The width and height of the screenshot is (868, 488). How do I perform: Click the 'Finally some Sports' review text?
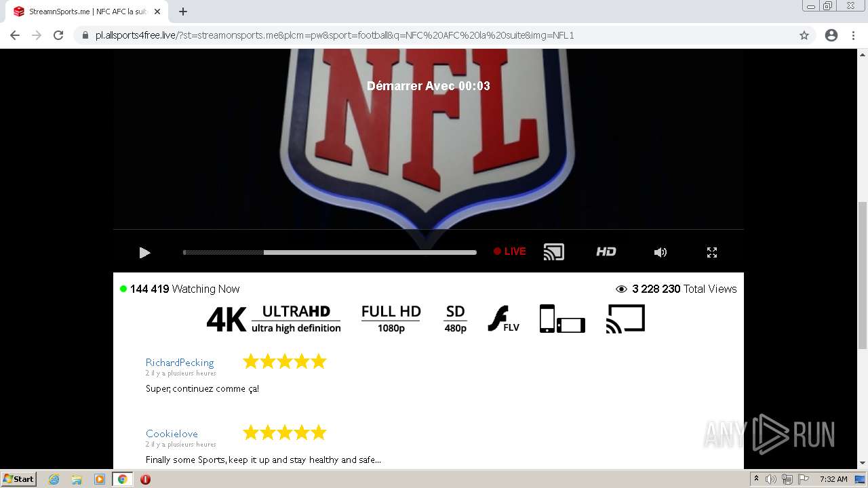pyautogui.click(x=263, y=460)
